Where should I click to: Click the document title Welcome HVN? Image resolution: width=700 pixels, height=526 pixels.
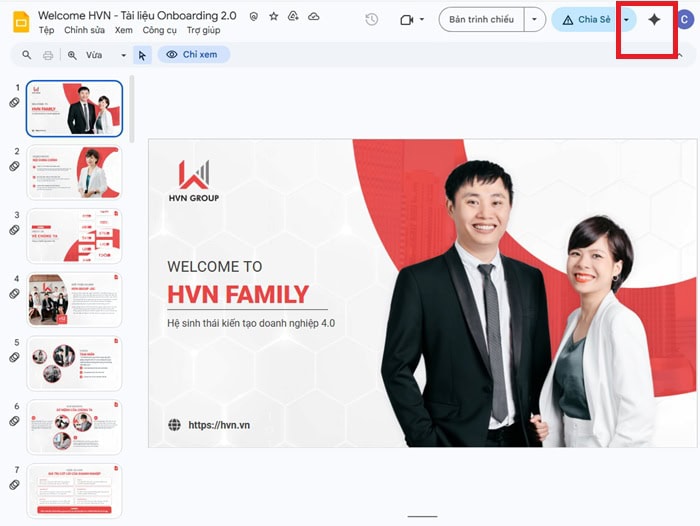137,16
